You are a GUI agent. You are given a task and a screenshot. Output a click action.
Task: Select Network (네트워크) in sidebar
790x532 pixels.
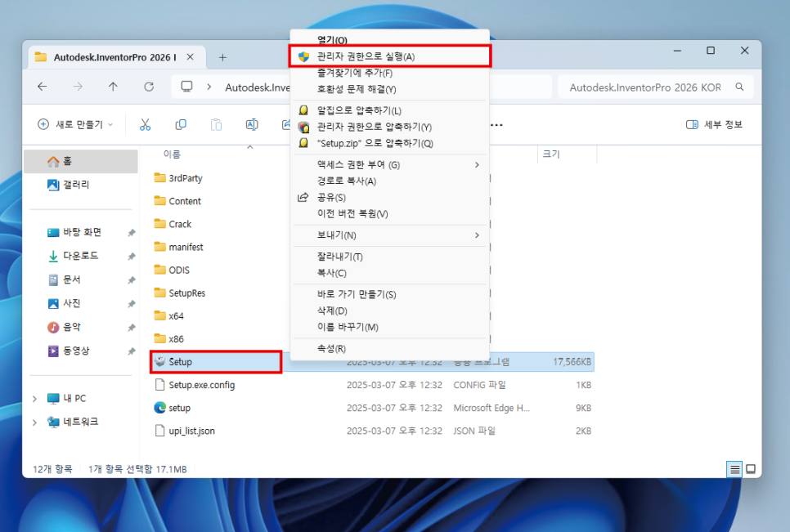[81, 422]
